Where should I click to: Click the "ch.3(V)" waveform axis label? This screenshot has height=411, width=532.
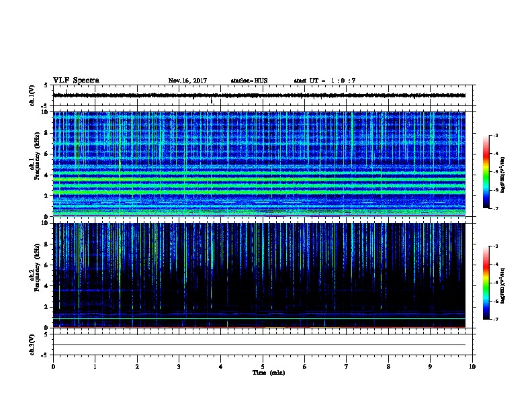click(32, 345)
